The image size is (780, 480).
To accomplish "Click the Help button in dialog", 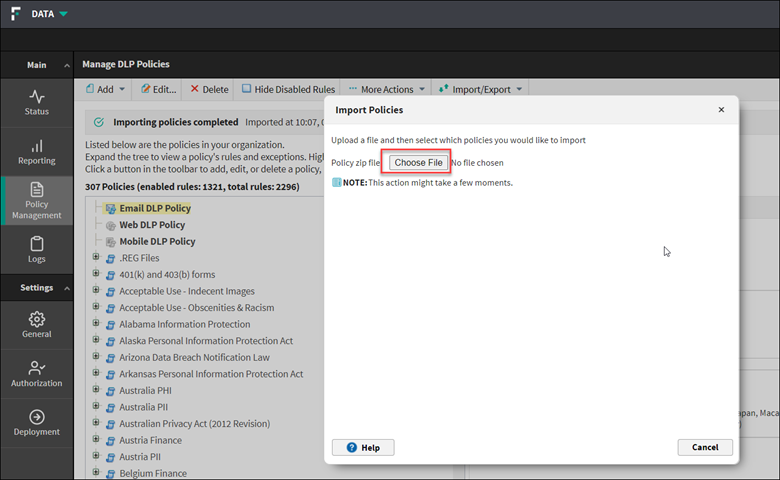I will [362, 447].
